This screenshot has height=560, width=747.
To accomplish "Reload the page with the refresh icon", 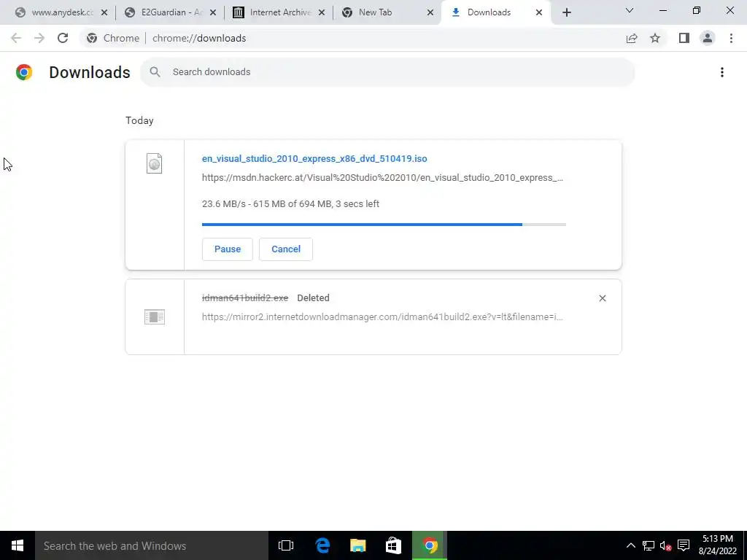I will pyautogui.click(x=63, y=38).
